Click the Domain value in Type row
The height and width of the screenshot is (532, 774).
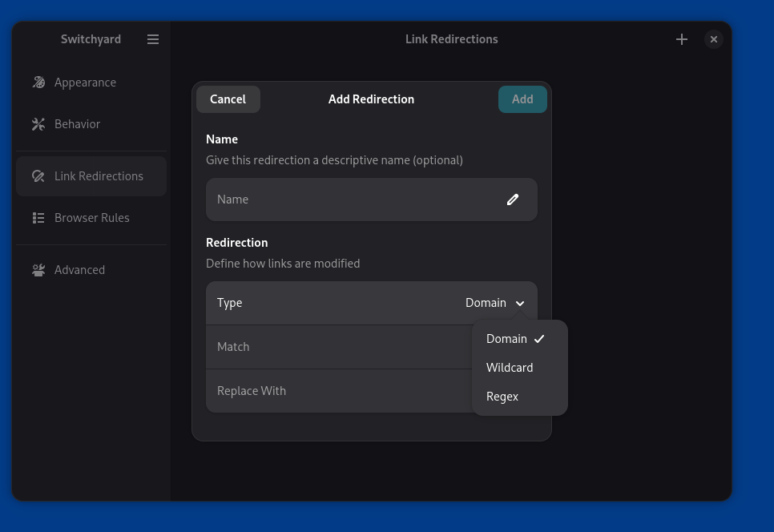pos(486,303)
